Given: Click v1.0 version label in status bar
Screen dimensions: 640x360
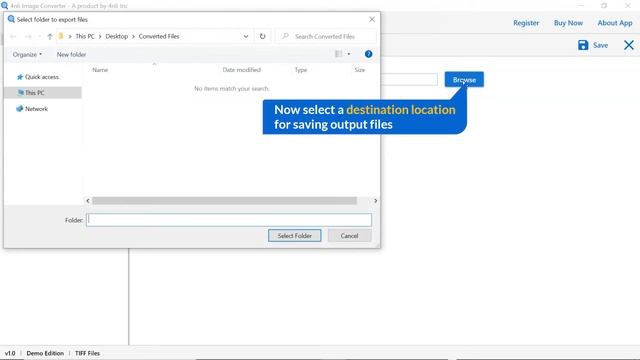Looking at the screenshot, I should tap(10, 353).
